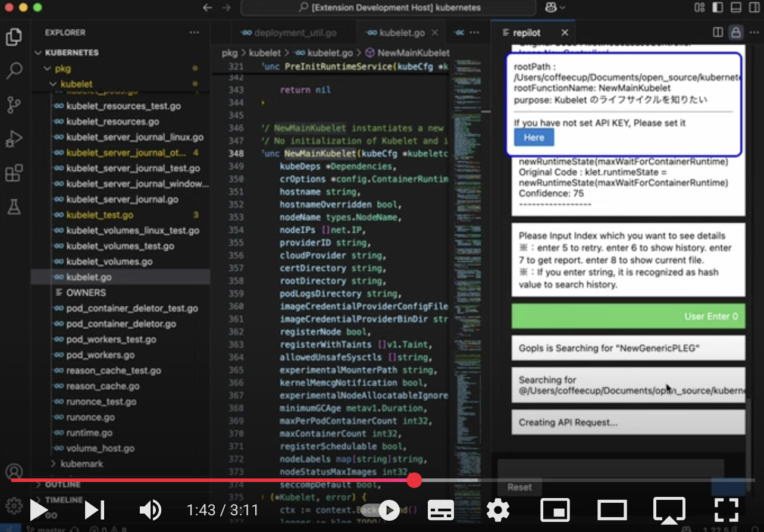The image size is (764, 532).
Task: Click 'Creating API Request...' status message
Action: pyautogui.click(x=628, y=423)
